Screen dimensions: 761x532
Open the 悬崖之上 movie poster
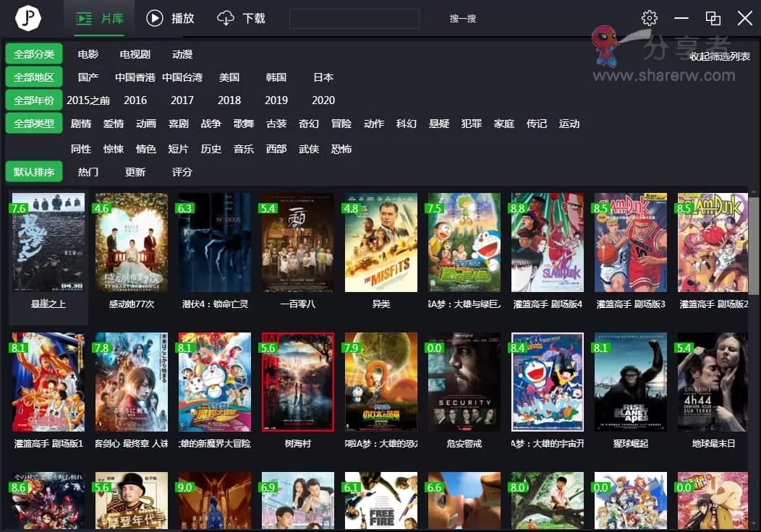[x=48, y=243]
